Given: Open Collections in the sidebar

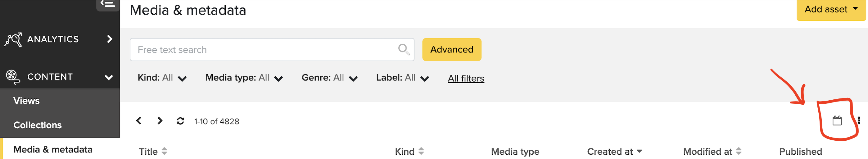Looking at the screenshot, I should 37,125.
